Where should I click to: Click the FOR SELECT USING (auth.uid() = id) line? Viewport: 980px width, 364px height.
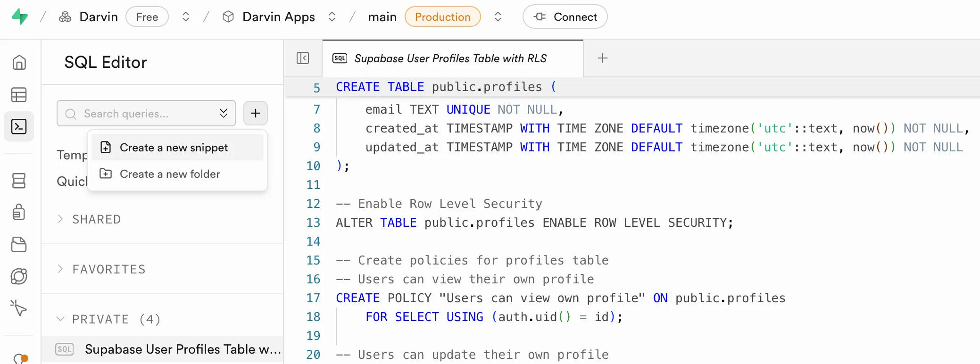pos(494,317)
